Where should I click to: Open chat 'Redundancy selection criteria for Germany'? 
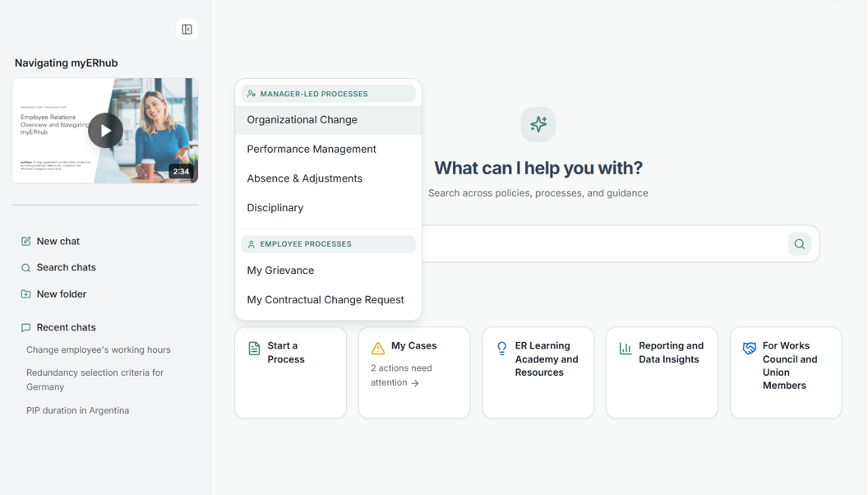point(95,380)
